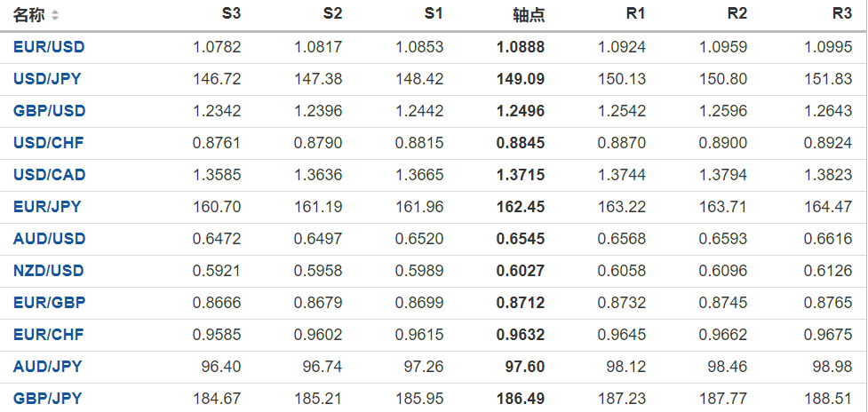Go to the USD/CHF pair page
Viewport: 868px width, 412px height.
point(48,143)
